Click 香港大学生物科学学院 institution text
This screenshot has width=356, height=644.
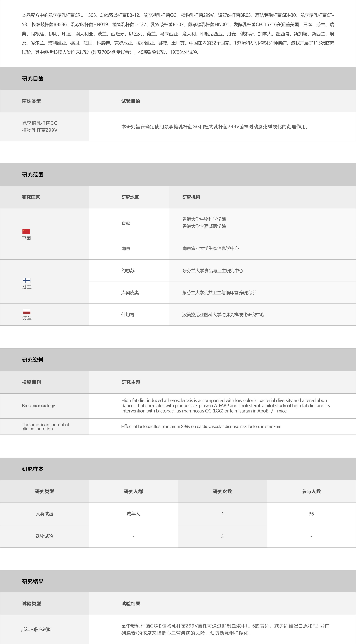pos(204,219)
